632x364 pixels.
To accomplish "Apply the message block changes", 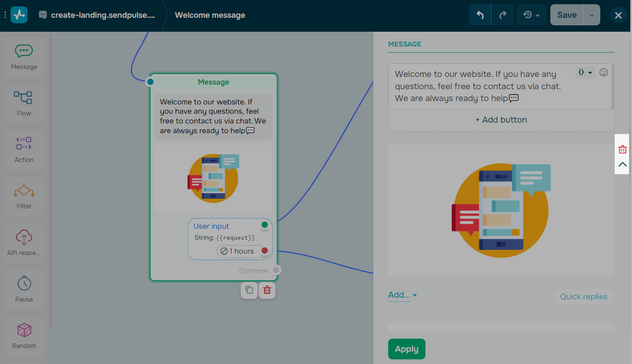I will click(x=406, y=349).
